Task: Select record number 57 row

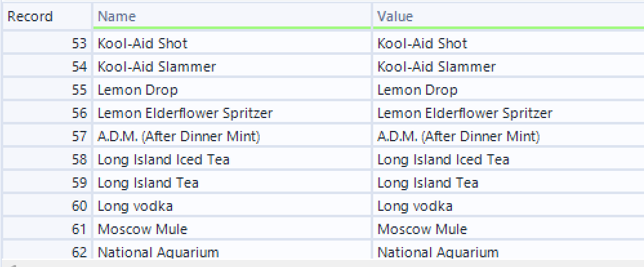Action: (79, 137)
